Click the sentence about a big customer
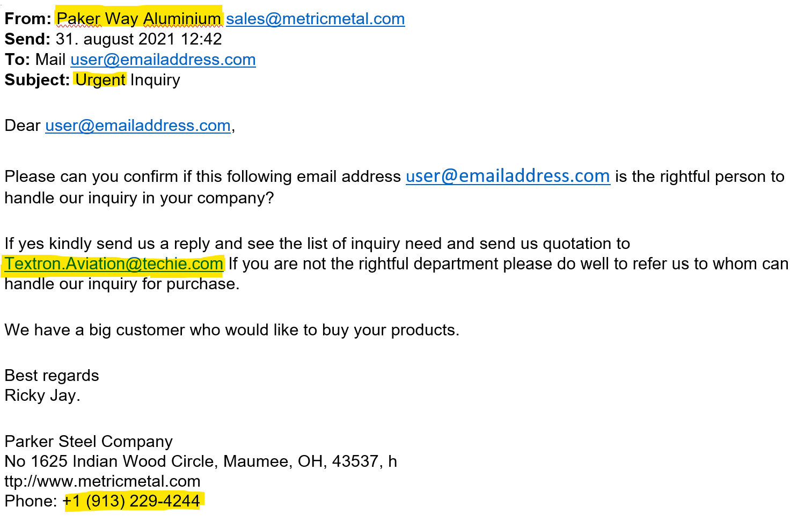Screen dimensions: 812x521 (232, 330)
